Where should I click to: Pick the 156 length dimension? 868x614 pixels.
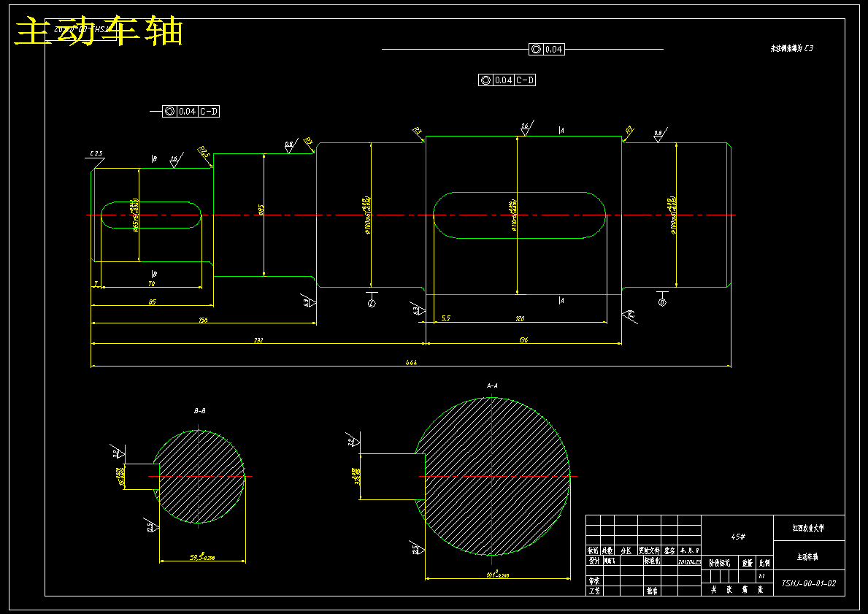(203, 320)
